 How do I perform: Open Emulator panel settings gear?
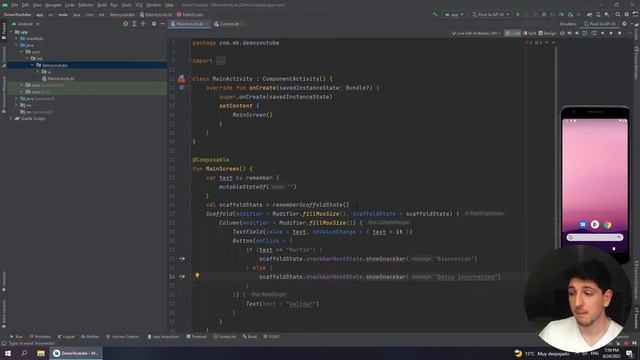coord(624,24)
